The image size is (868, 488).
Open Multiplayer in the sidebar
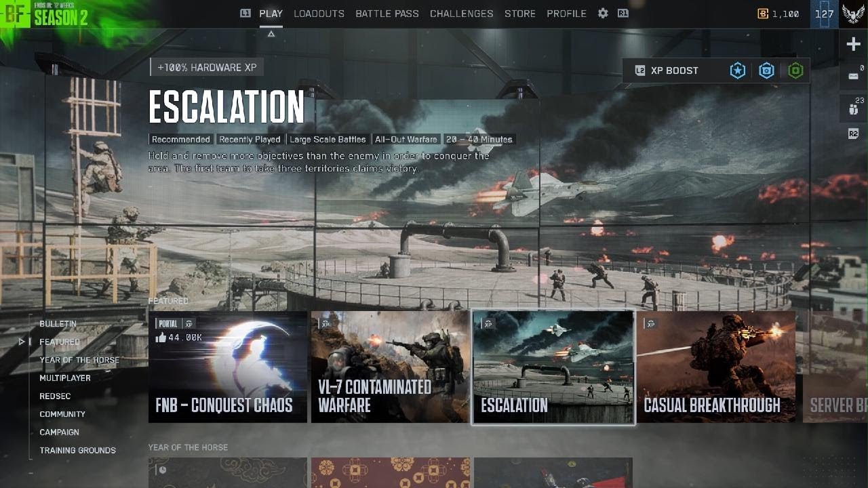tap(65, 378)
